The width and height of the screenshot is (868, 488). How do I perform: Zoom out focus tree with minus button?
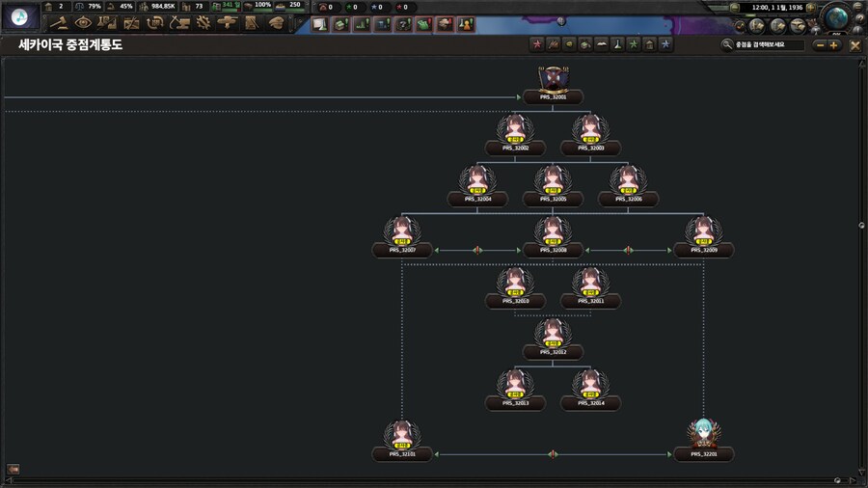click(820, 44)
